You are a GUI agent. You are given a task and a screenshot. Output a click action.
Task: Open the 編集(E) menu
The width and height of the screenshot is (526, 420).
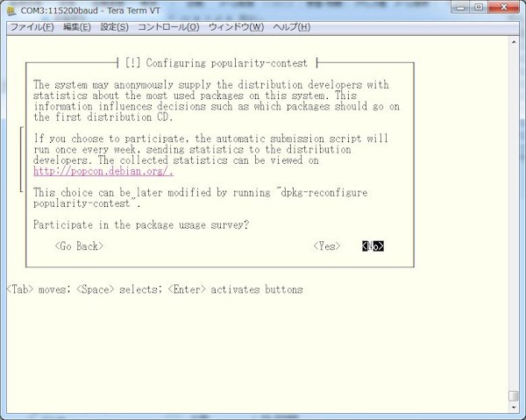coord(77,27)
